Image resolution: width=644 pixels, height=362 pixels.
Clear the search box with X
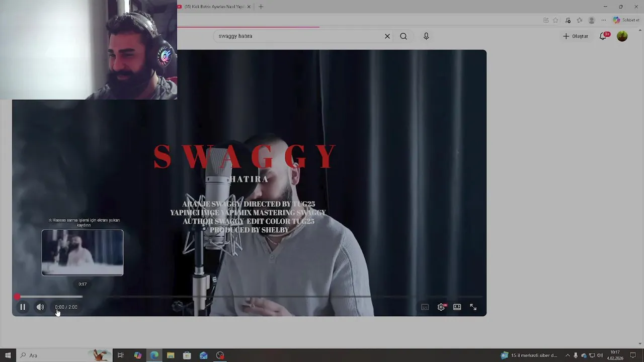pos(387,36)
